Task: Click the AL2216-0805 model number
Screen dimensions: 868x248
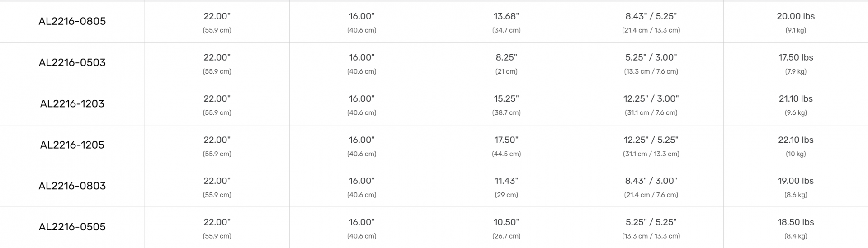Action: tap(72, 21)
